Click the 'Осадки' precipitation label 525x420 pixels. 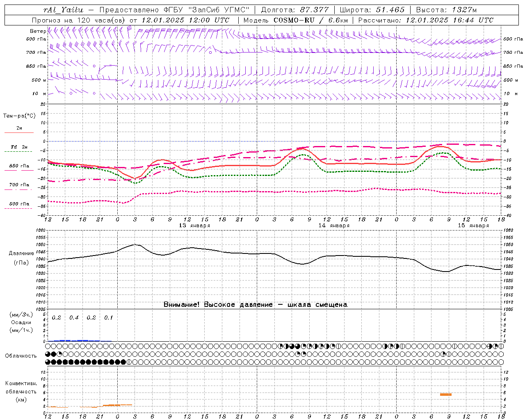(x=21, y=322)
